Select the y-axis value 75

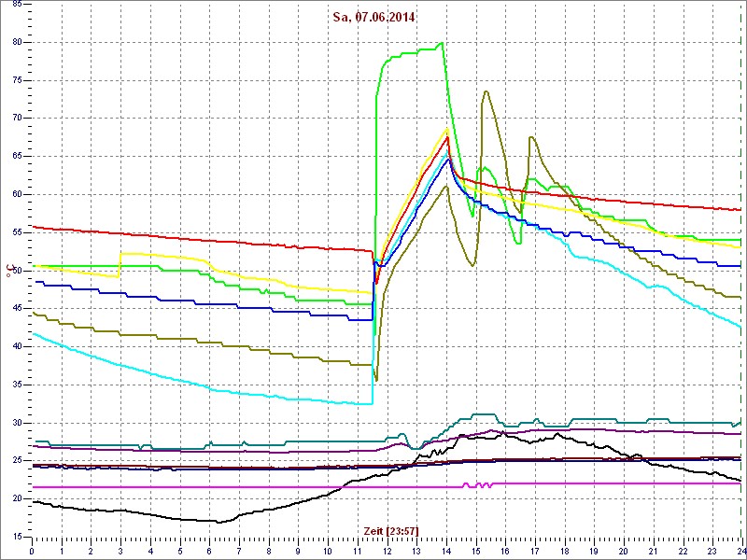click(x=16, y=80)
